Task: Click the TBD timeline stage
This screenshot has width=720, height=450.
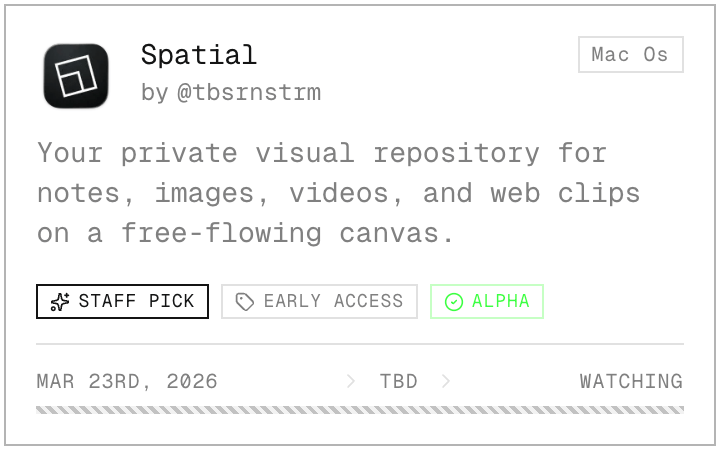Action: [x=398, y=381]
